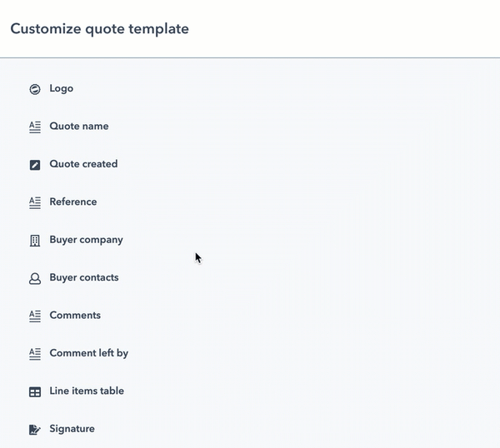
Task: Click the Buyer contacts person icon
Action: (35, 278)
